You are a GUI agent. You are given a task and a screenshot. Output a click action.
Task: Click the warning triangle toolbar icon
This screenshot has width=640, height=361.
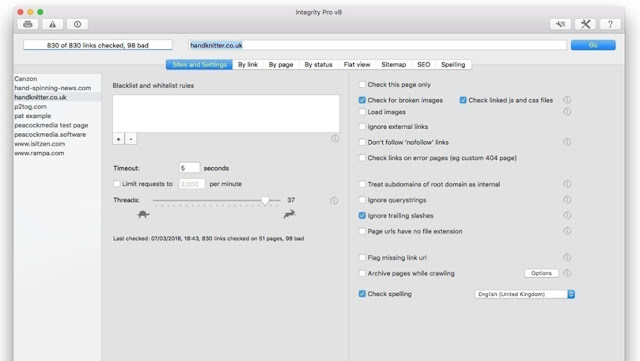click(53, 24)
